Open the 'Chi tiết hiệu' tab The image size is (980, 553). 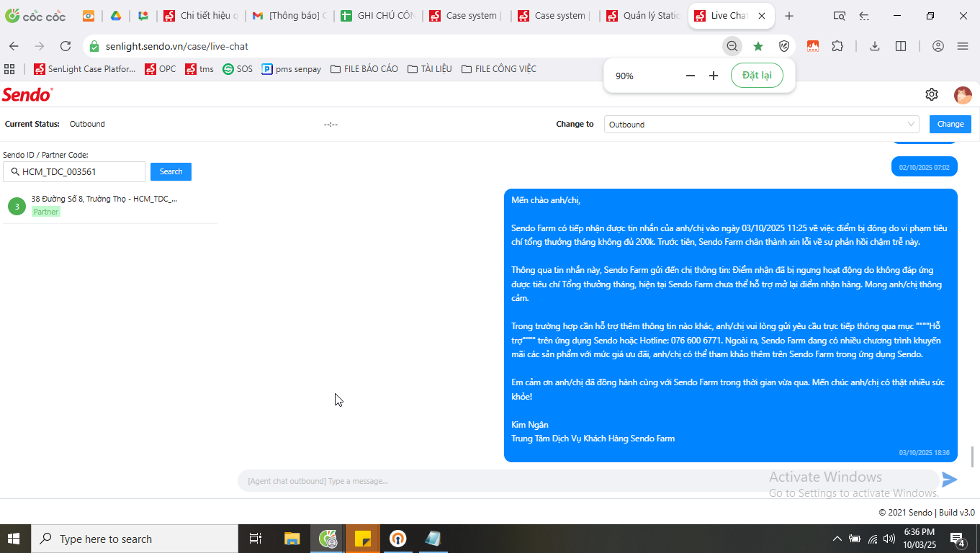[x=201, y=16]
